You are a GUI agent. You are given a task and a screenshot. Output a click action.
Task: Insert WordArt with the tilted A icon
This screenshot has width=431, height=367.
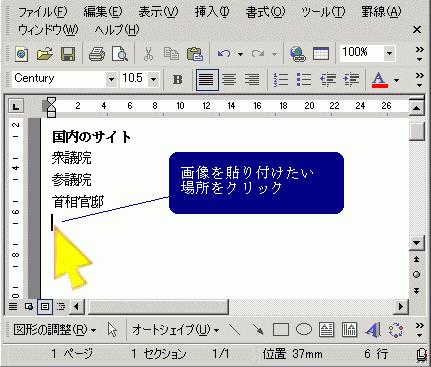373,330
